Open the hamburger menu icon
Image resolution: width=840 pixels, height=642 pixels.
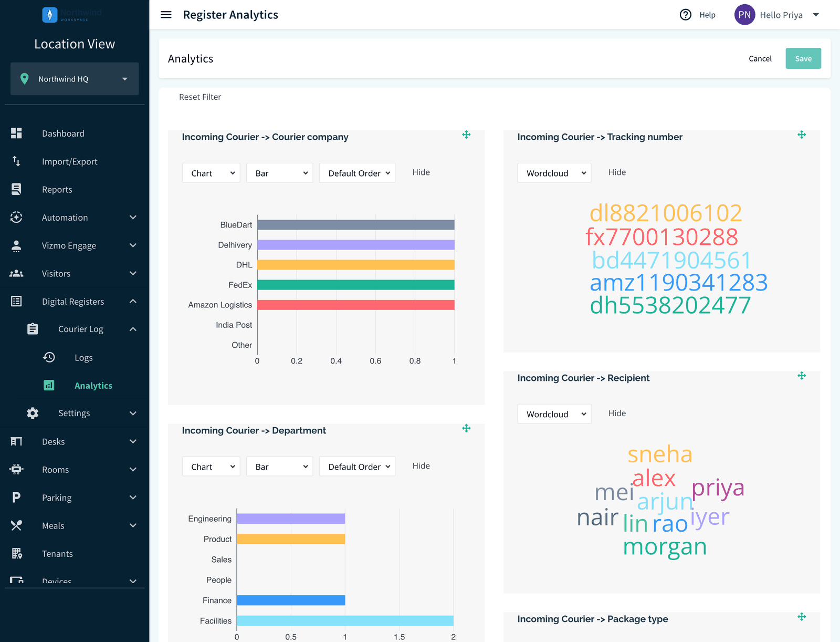point(166,15)
